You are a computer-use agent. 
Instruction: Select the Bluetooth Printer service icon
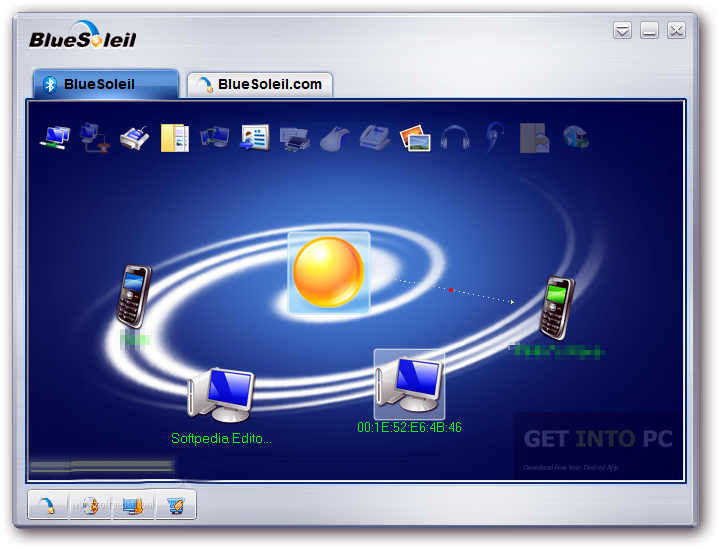[x=295, y=139]
